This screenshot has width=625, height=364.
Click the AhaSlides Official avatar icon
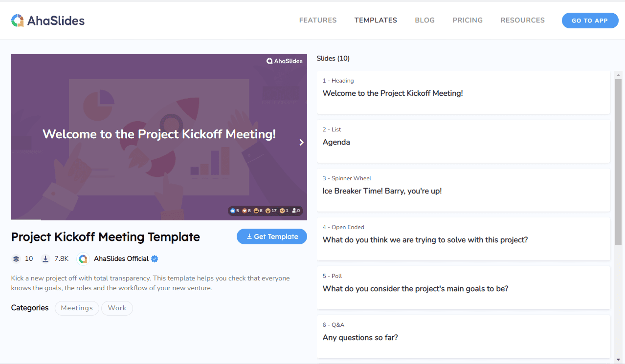click(x=84, y=258)
